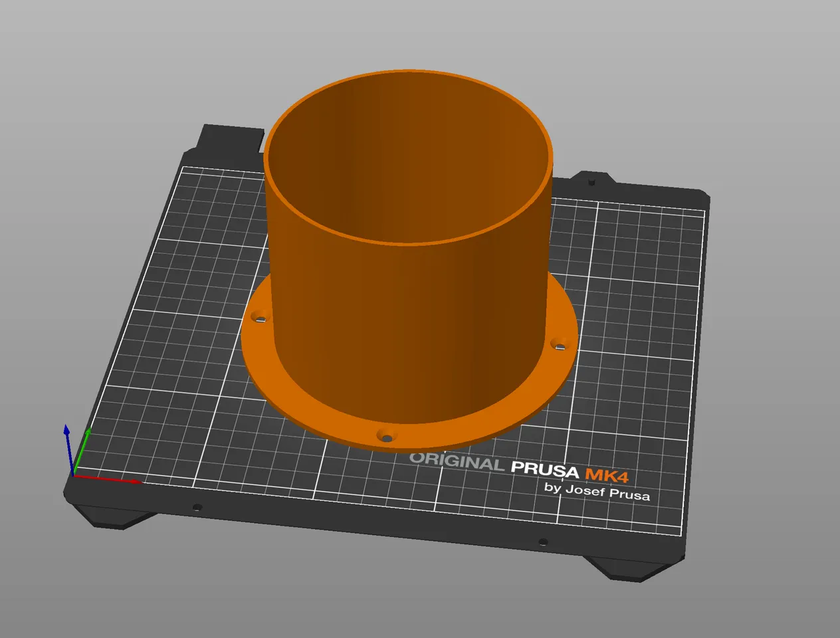Click the axis gizmo origin point
The image size is (840, 638).
pos(73,475)
